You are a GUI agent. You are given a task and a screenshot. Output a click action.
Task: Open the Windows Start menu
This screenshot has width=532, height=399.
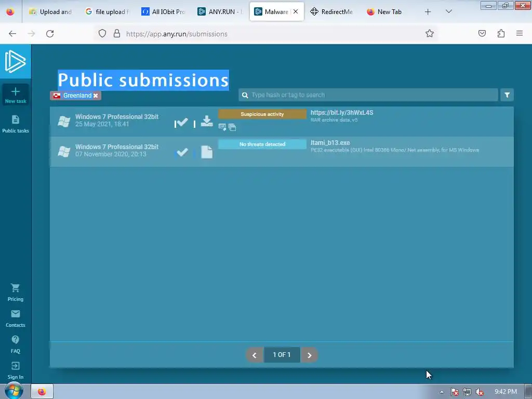(x=14, y=391)
